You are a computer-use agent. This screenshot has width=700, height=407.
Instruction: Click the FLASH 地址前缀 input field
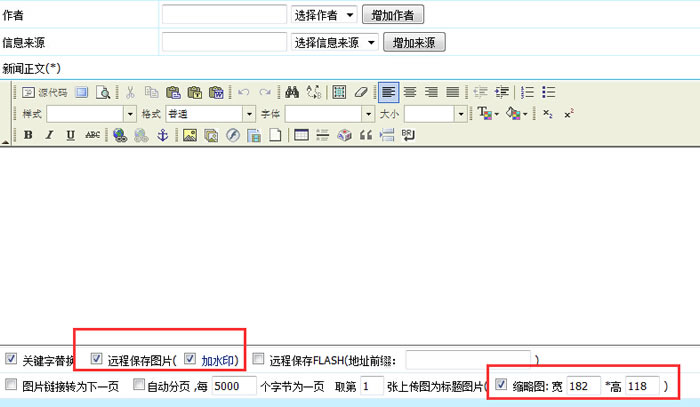pos(468,360)
